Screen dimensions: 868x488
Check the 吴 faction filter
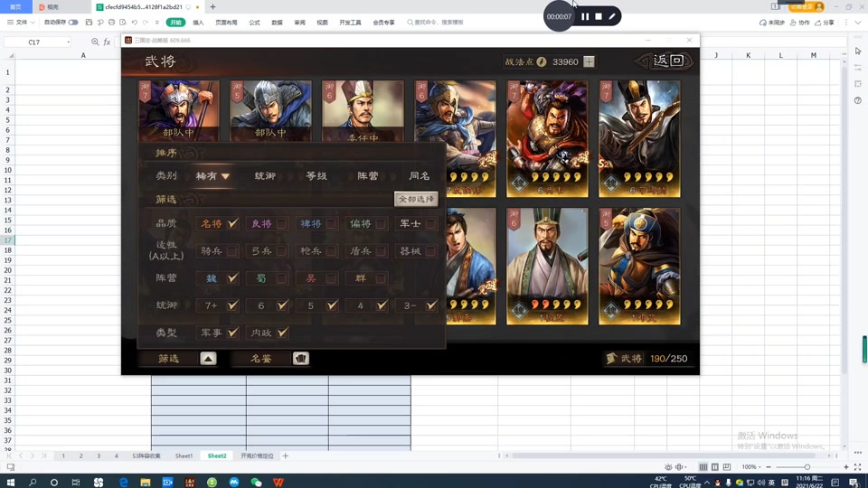coord(331,278)
